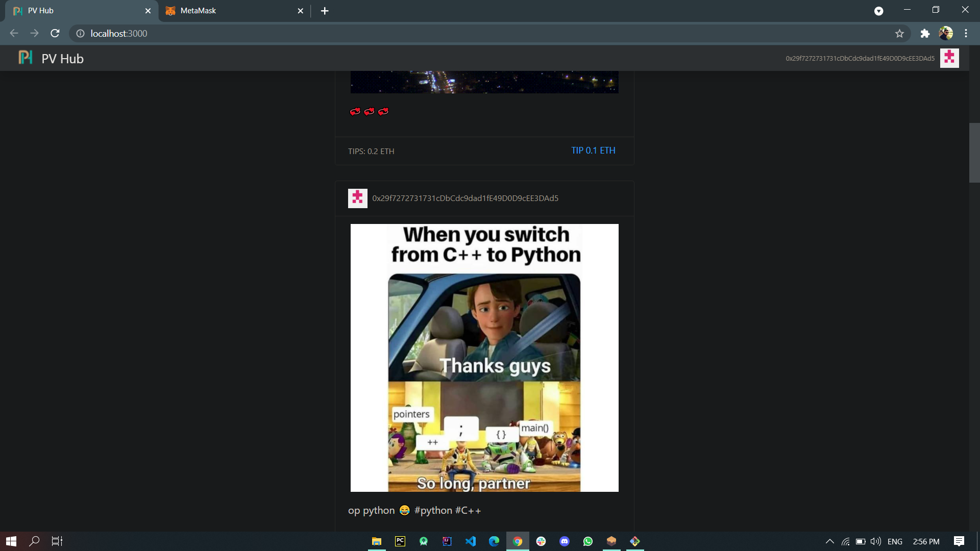Show hidden system tray icons
The width and height of the screenshot is (980, 551).
click(829, 541)
